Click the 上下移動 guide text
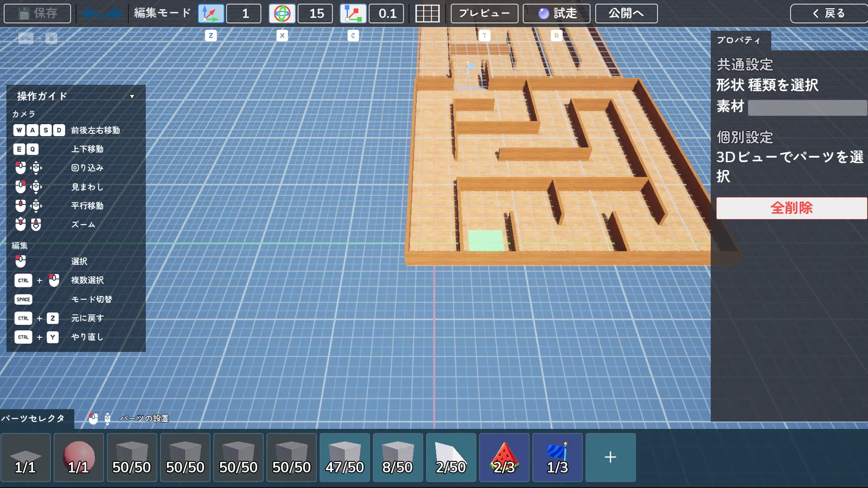The width and height of the screenshot is (868, 488). [x=87, y=149]
